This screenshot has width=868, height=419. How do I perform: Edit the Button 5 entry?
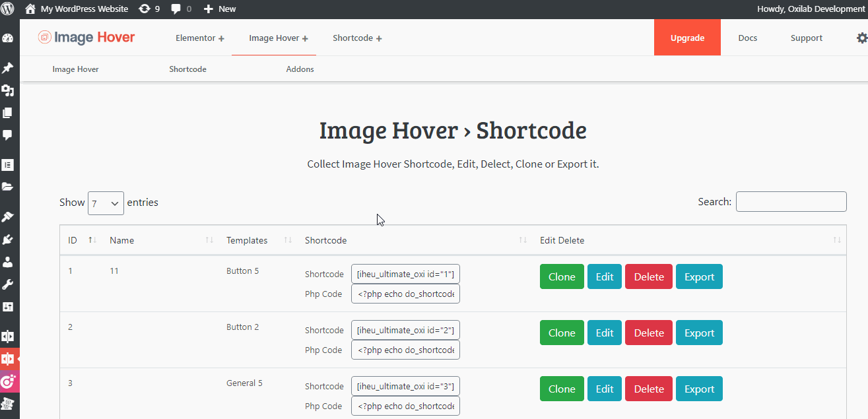tap(605, 276)
